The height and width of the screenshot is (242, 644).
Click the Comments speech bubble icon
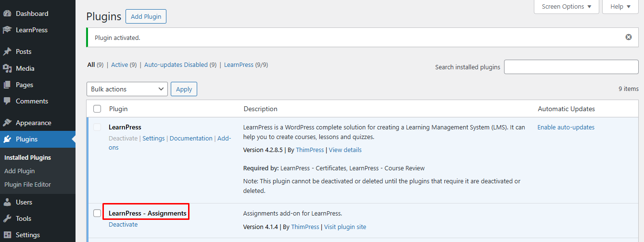coord(7,101)
